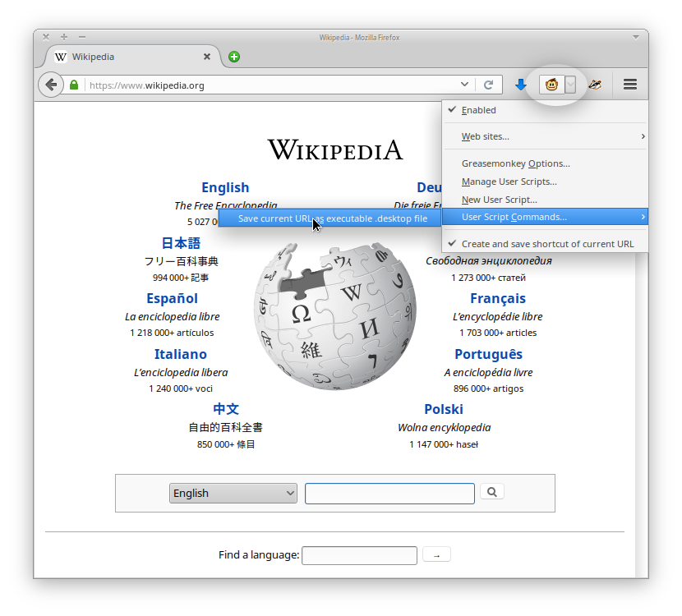Click the green padlock site identity icon
Viewport: 682px width, 616px height.
(x=74, y=85)
